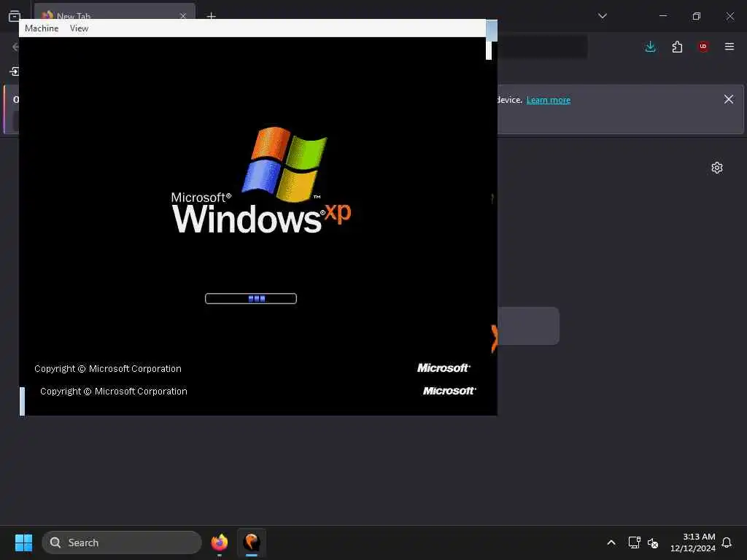Open the clock showing 3:13 AM
Image resolution: width=747 pixels, height=560 pixels.
693,542
